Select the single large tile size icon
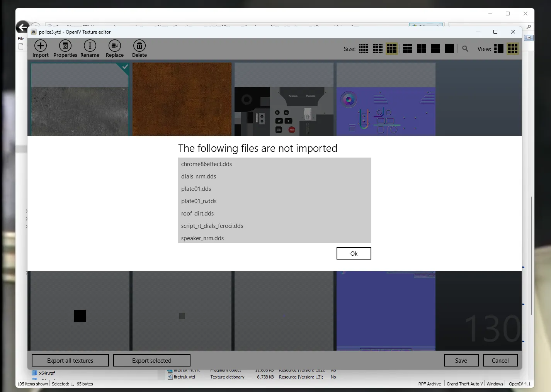The width and height of the screenshot is (551, 392). click(x=449, y=49)
